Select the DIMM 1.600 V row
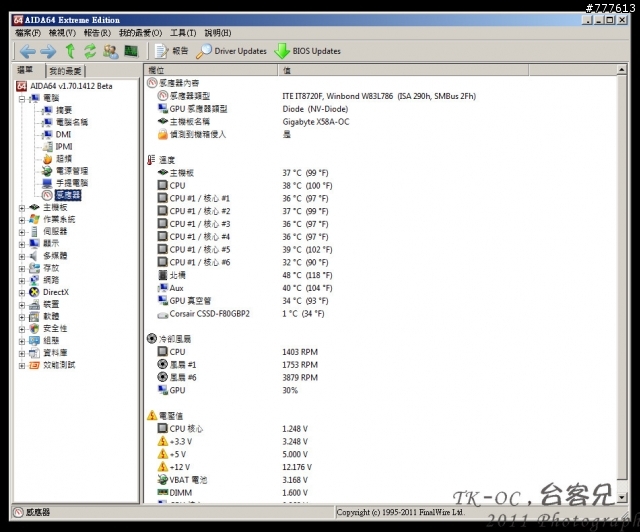The width and height of the screenshot is (640, 532). (233, 493)
